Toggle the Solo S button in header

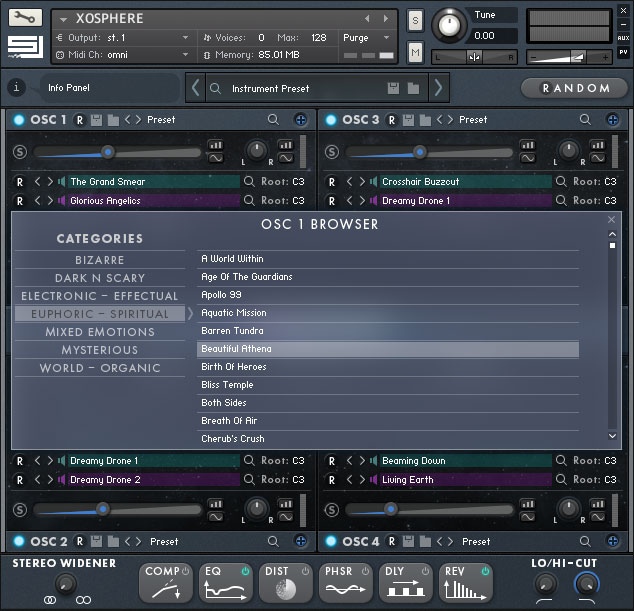(x=415, y=20)
